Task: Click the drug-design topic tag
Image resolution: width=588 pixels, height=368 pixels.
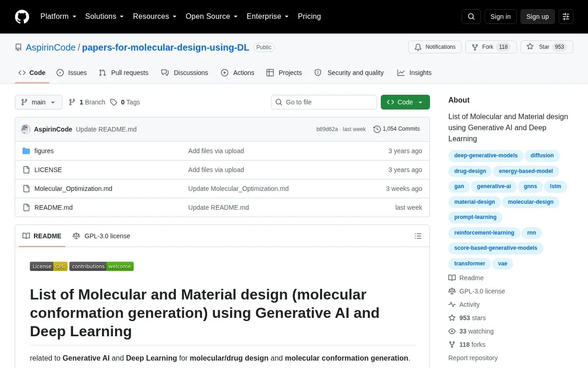Action: (470, 171)
